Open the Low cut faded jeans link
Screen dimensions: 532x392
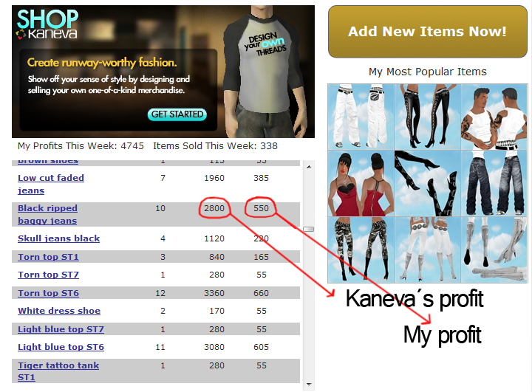tap(51, 184)
